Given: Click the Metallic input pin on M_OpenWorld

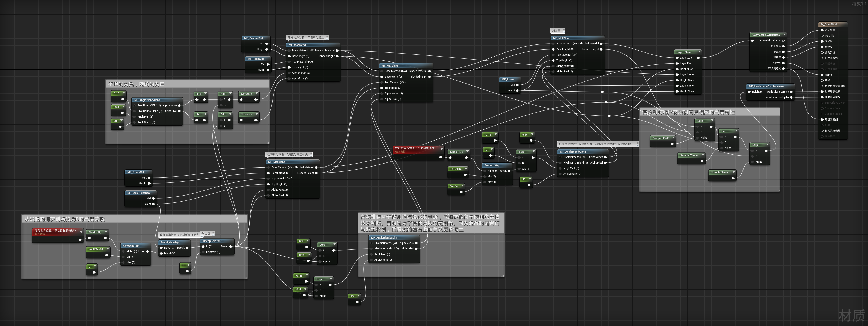Looking at the screenshot, I should tap(822, 36).
